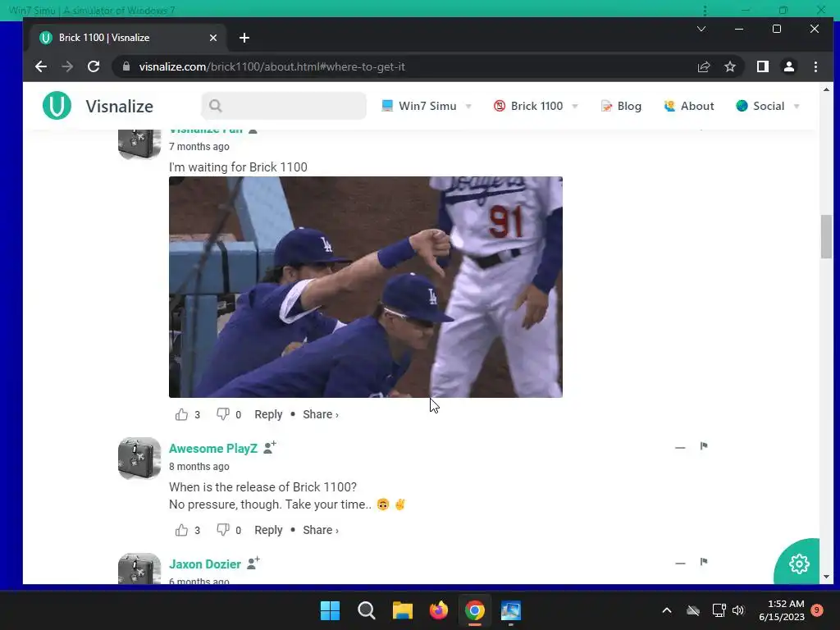Open the Chrome profile icon
This screenshot has width=840, height=630.
click(788, 66)
